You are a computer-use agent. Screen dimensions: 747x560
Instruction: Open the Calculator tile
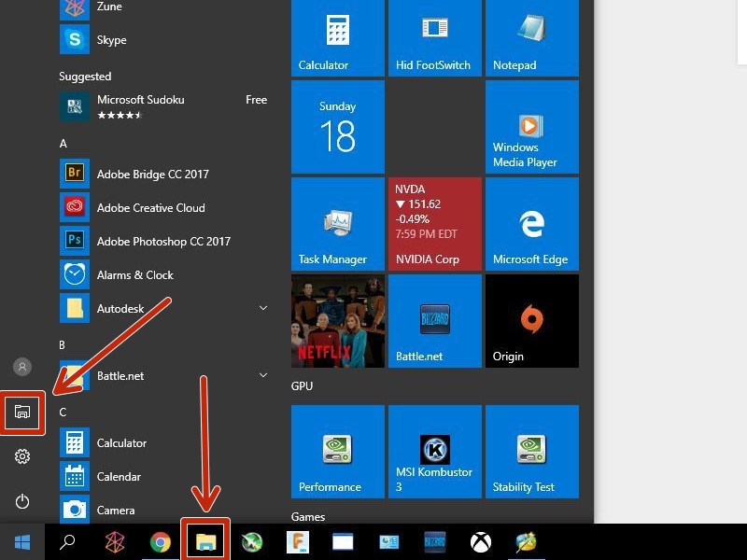[x=336, y=37]
